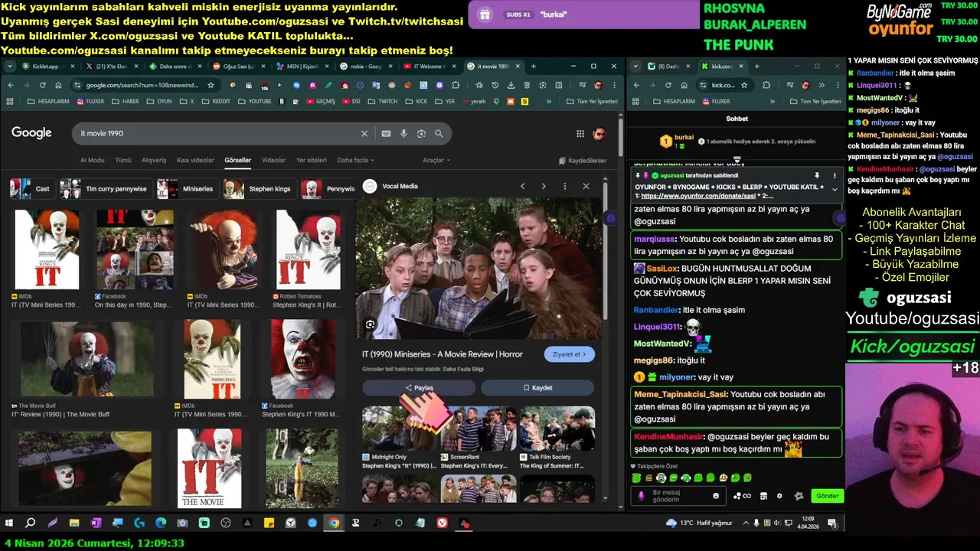The width and height of the screenshot is (980, 551).
Task: Open pinned message three-dot options
Action: tap(835, 175)
